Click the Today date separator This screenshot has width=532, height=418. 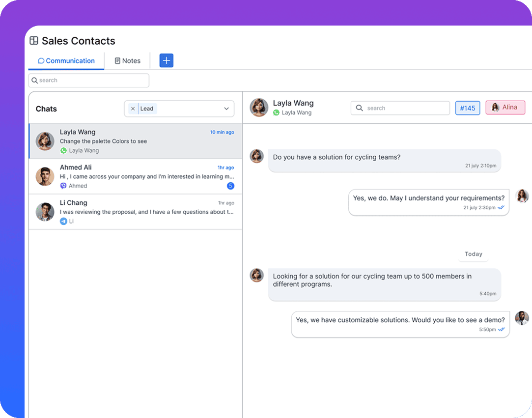pyautogui.click(x=474, y=254)
